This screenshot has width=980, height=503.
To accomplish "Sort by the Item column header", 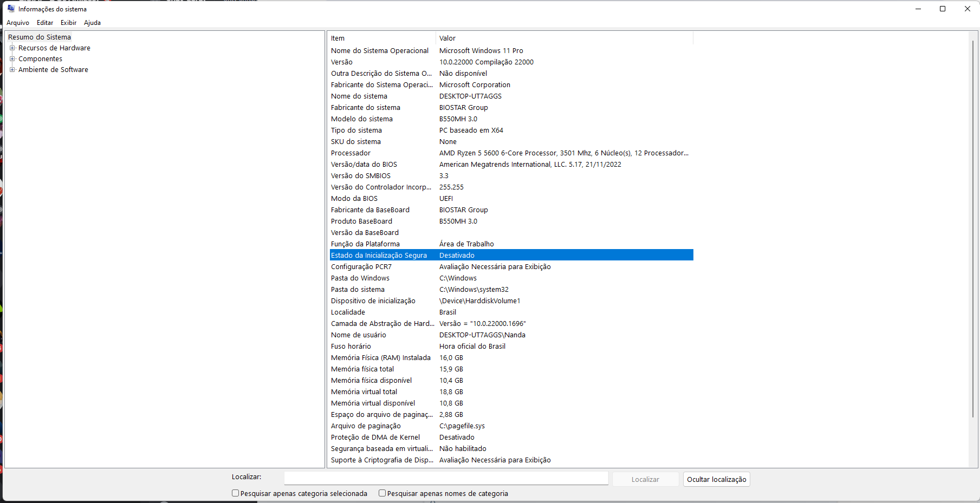I will click(x=382, y=38).
